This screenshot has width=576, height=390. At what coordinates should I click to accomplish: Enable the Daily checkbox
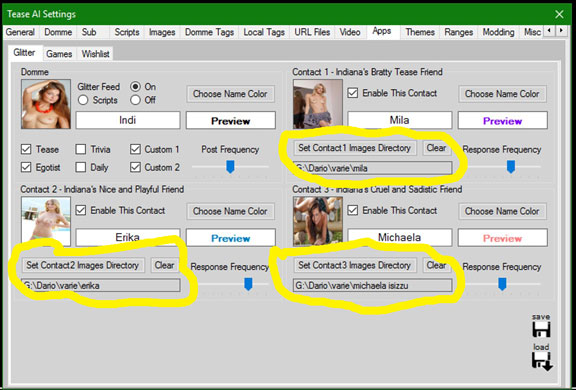coord(80,167)
